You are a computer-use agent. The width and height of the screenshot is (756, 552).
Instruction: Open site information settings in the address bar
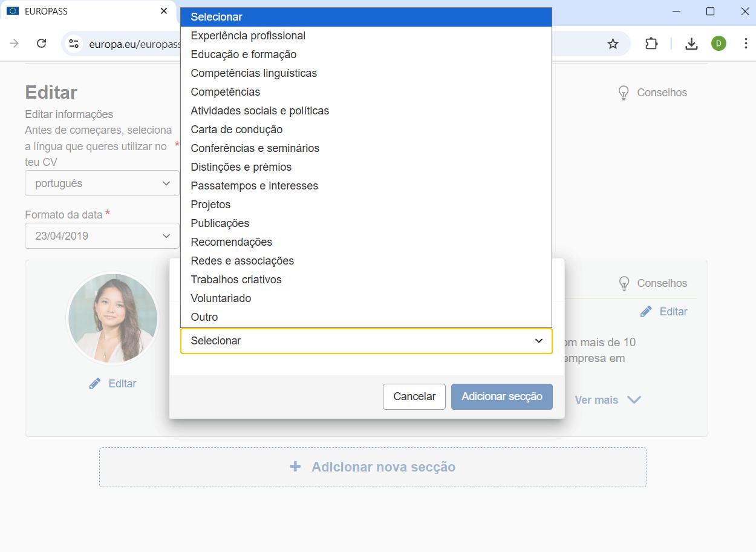tap(73, 43)
